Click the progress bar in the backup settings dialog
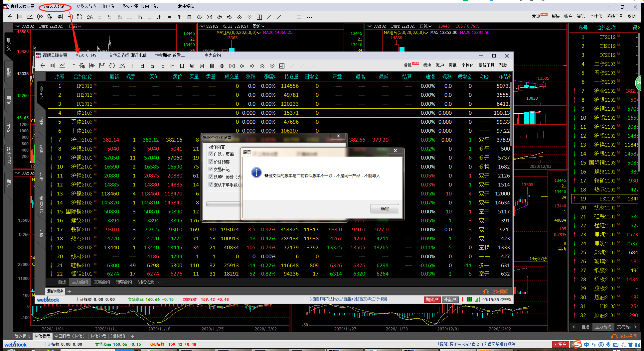Image resolution: width=644 pixels, height=351 pixels. click(x=223, y=204)
